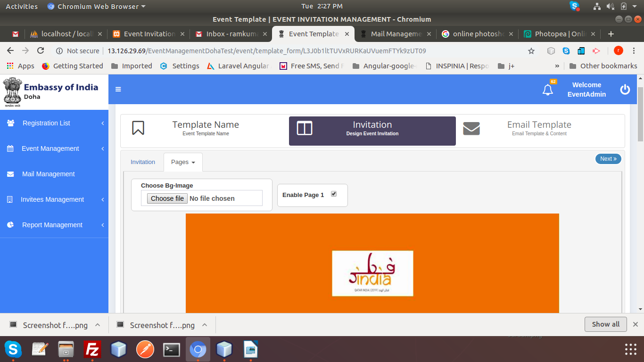Click the power logout icon
Image resolution: width=644 pixels, height=362 pixels.
click(625, 89)
